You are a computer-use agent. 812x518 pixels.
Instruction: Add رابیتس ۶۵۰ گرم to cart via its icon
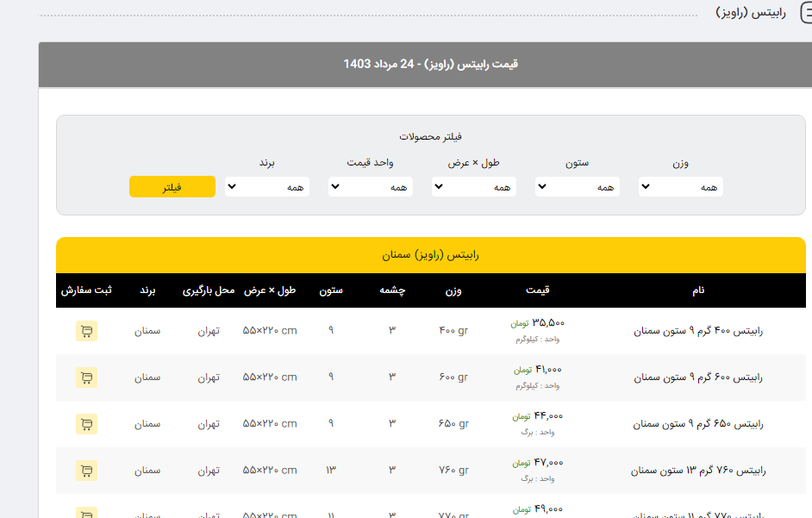tap(86, 424)
